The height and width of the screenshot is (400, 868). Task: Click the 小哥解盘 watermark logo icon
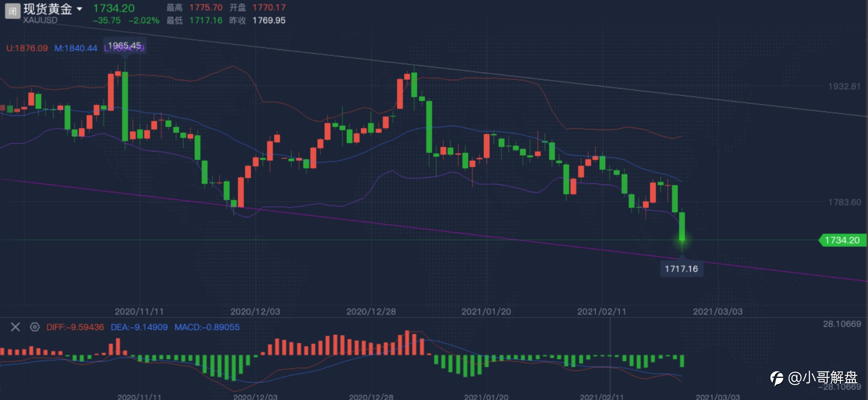(x=777, y=378)
